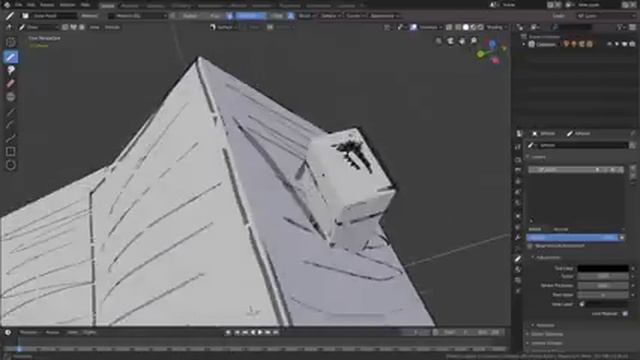Open the Edit menu
Image resolution: width=640 pixels, height=360 pixels.
pyautogui.click(x=31, y=5)
